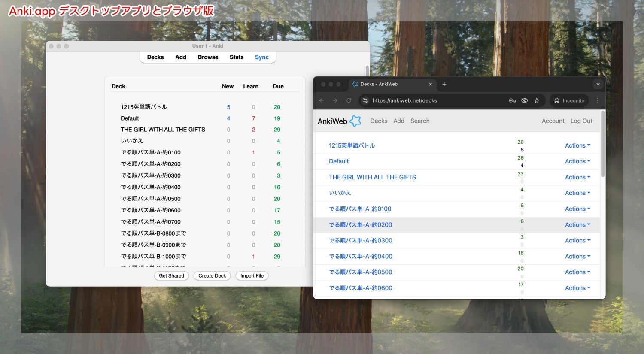Viewport: 644px width, 354px height.
Task: Expand the tab search chevron in Chrome
Action: pos(598,84)
